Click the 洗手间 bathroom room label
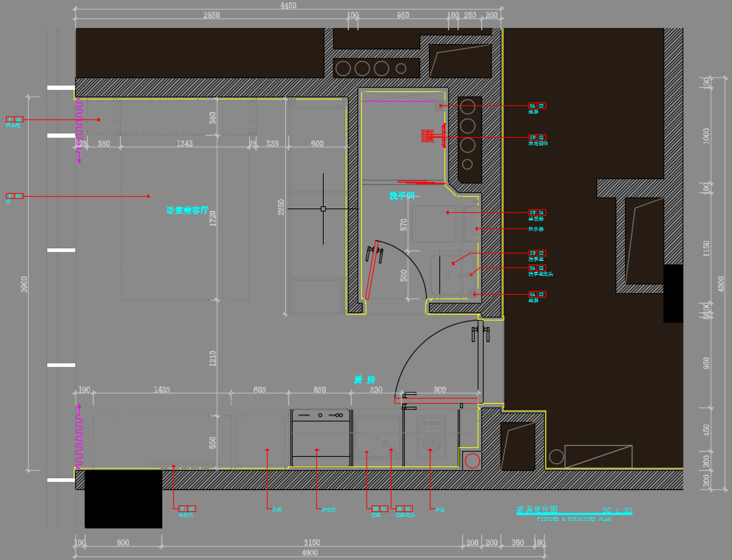Image resolution: width=732 pixels, height=560 pixels. [x=402, y=196]
